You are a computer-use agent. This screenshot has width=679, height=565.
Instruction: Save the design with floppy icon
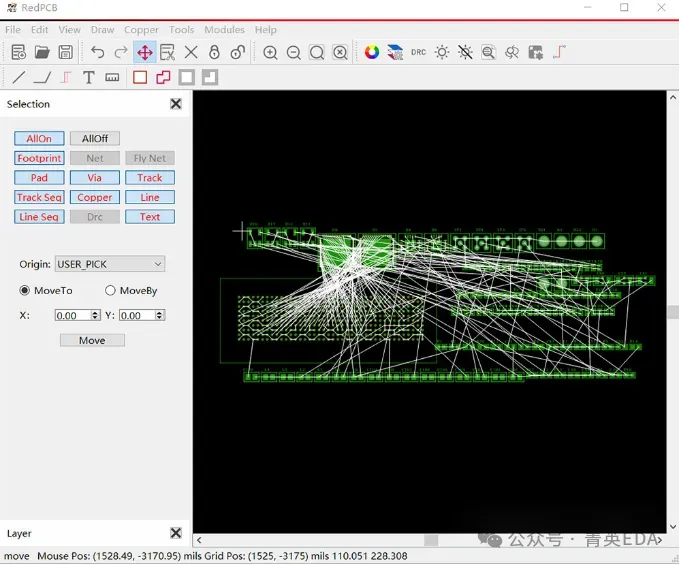click(65, 52)
